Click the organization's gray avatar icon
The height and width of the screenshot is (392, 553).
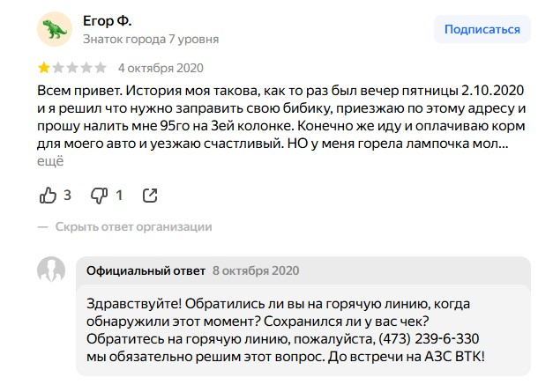(x=51, y=270)
